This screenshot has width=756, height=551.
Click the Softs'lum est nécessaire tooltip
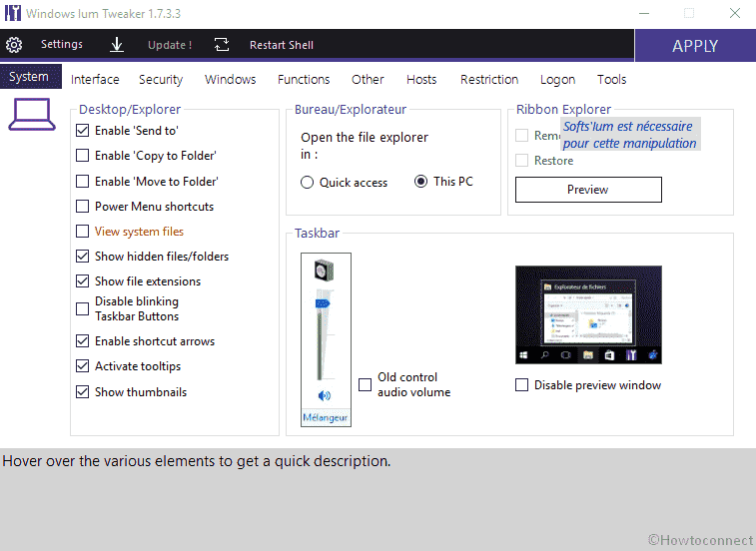tap(630, 135)
